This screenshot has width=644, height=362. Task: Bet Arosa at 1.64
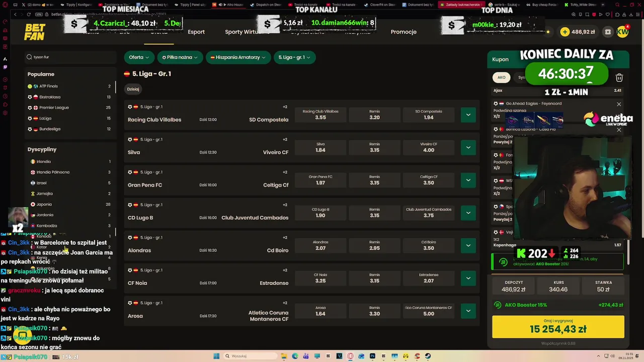click(320, 311)
